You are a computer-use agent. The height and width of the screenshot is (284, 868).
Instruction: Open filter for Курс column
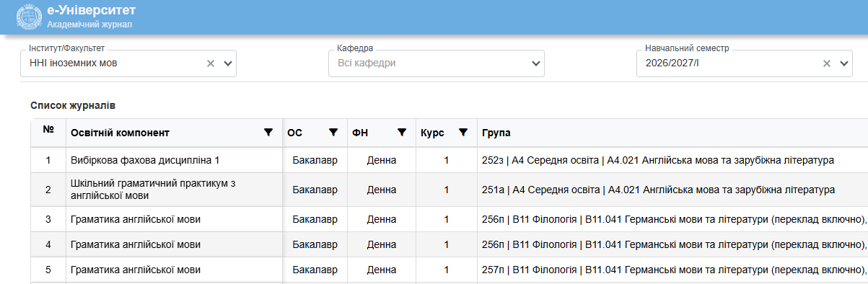point(463,133)
